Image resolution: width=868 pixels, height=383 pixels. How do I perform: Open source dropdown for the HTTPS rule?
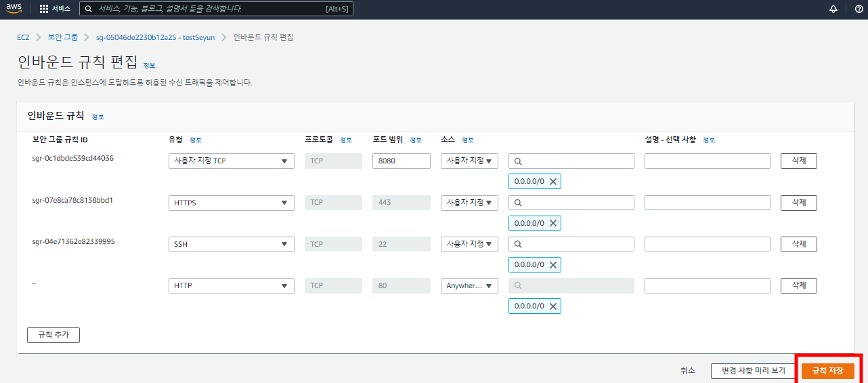coord(469,203)
